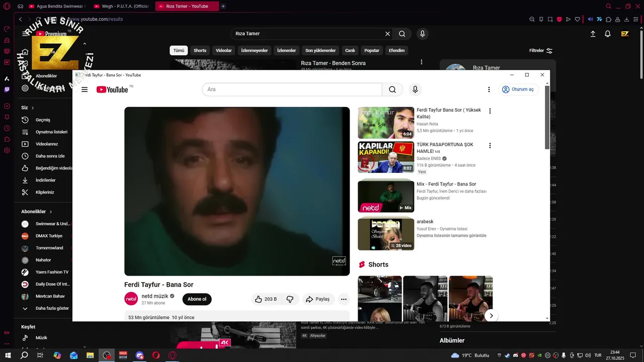Open more actions menu next to Paylaş
Screen dimensions: 644x362
tap(344, 299)
